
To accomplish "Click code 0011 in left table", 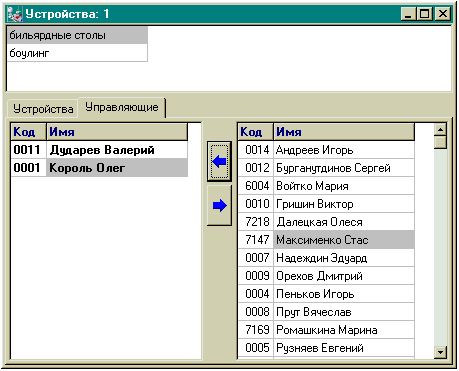I will click(28, 150).
